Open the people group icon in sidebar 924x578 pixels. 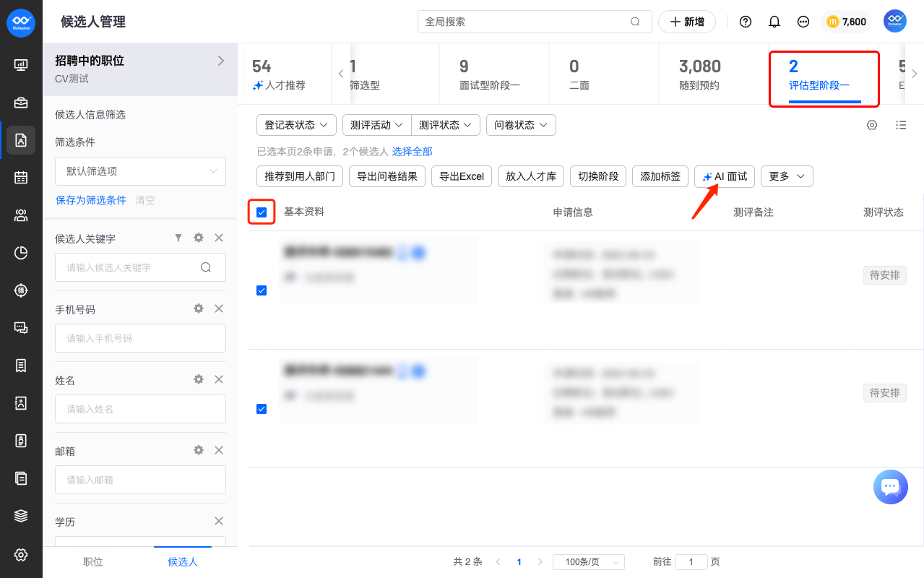pyautogui.click(x=21, y=215)
